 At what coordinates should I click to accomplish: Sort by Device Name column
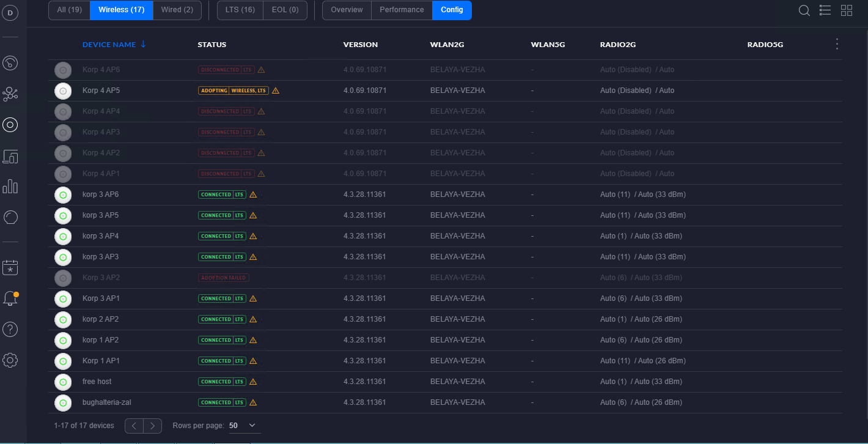click(114, 44)
